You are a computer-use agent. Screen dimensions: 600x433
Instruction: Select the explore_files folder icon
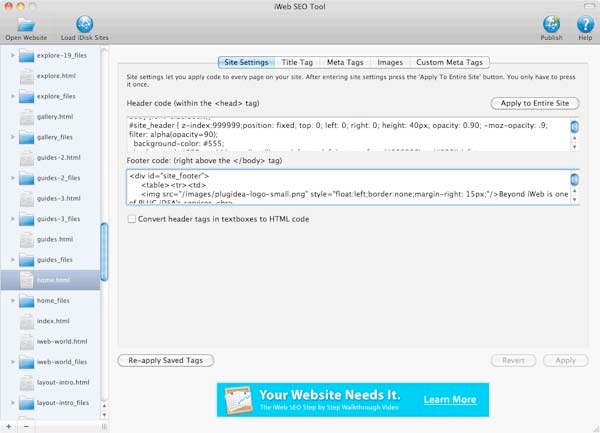point(27,96)
